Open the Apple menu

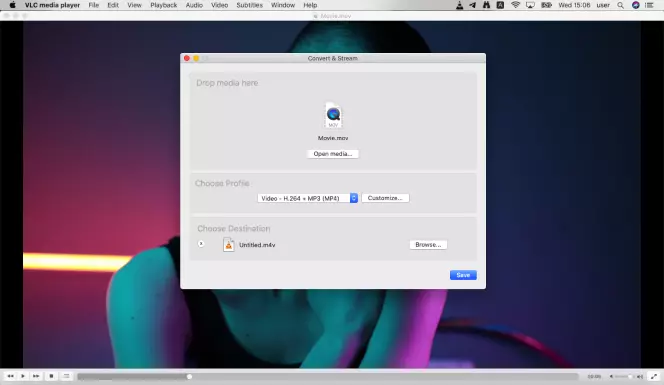tap(12, 5)
